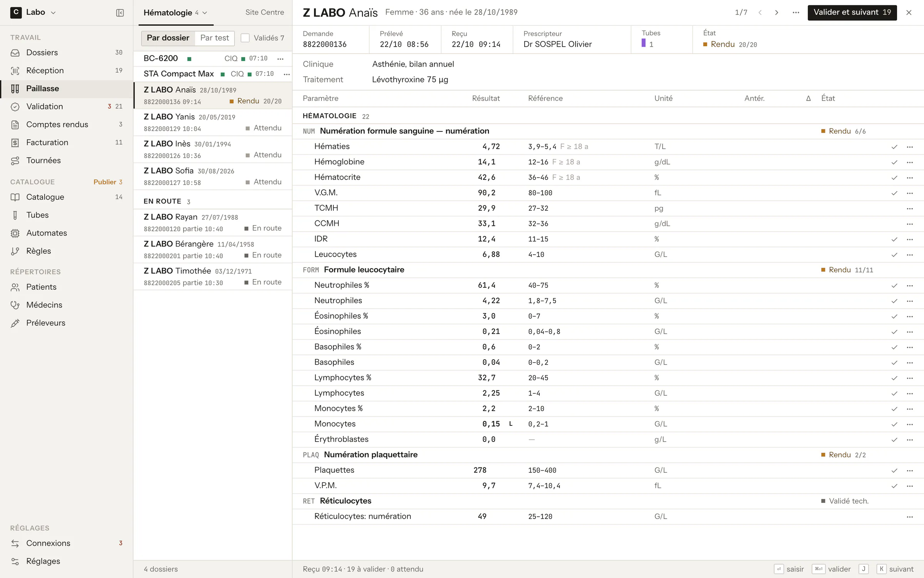The width and height of the screenshot is (924, 578).
Task: Open Dossiers from the sidebar
Action: (x=67, y=52)
